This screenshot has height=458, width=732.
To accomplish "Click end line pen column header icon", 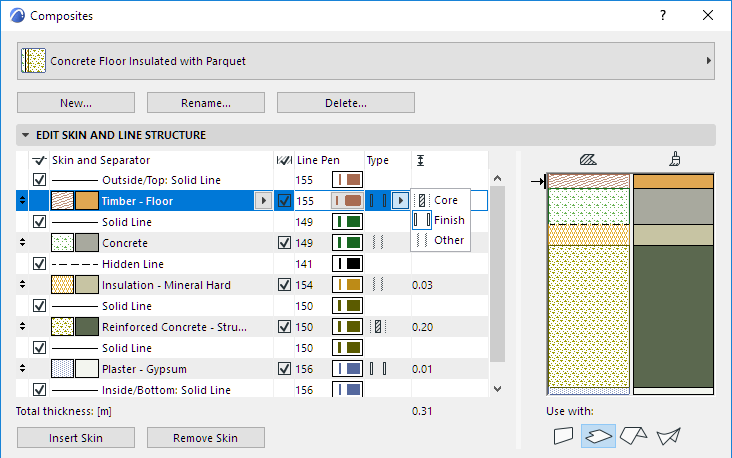I will 284,161.
